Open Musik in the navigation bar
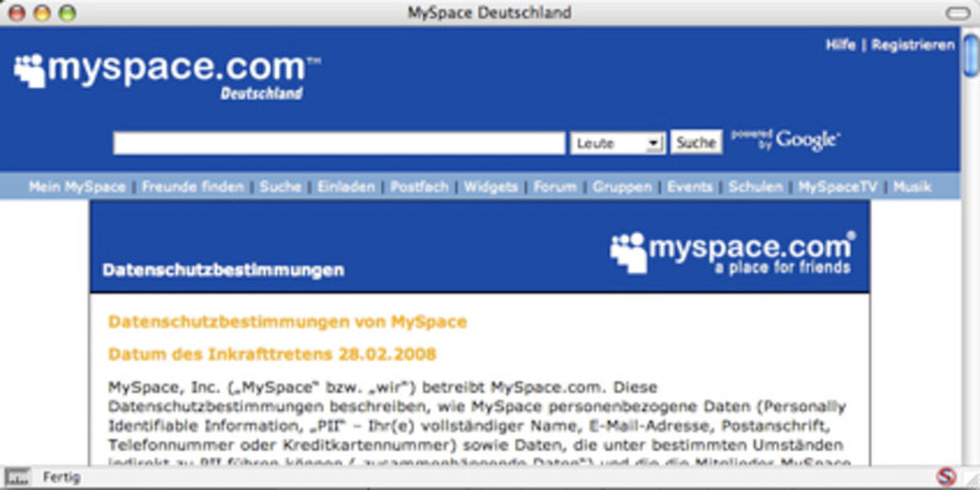The height and width of the screenshot is (490, 980). coord(912,187)
